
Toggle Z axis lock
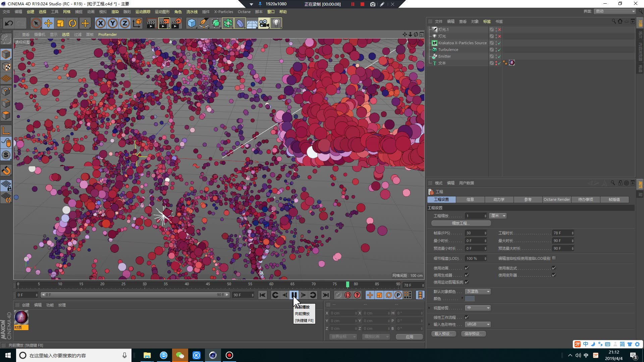tap(125, 23)
